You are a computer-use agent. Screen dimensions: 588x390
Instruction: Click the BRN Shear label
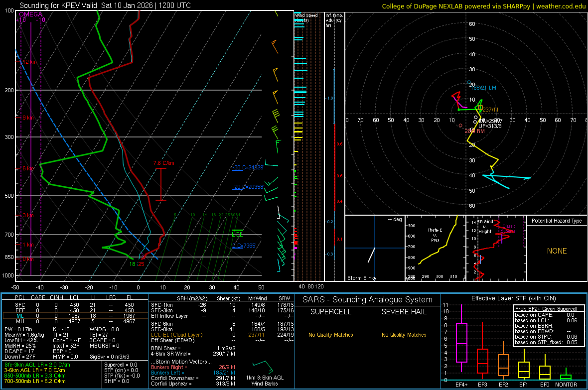click(166, 348)
